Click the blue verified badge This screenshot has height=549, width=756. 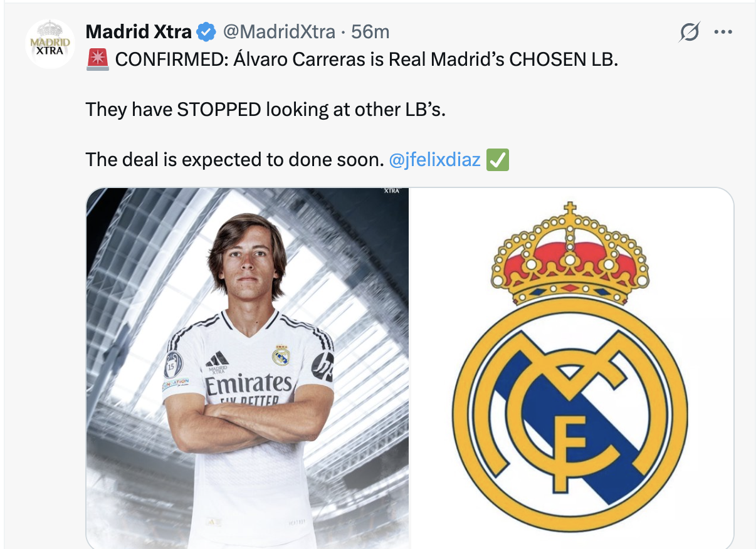coord(206,31)
